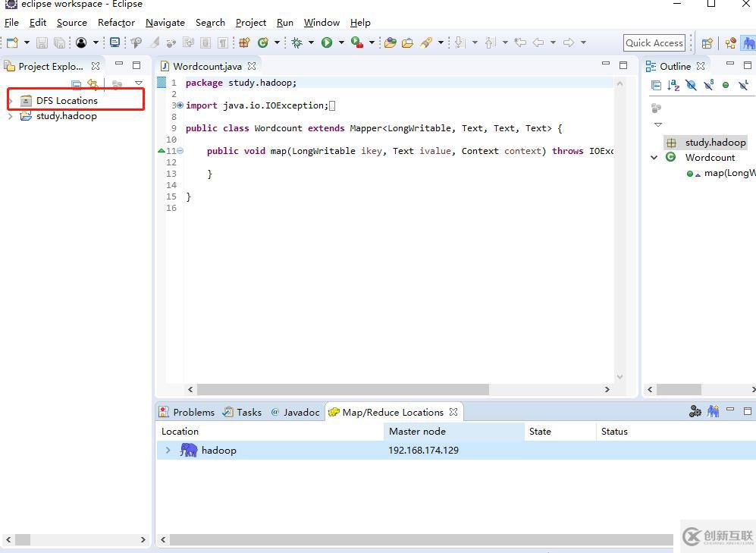
Task: Click the Open Perspective toolbar icon
Action: coord(707,43)
